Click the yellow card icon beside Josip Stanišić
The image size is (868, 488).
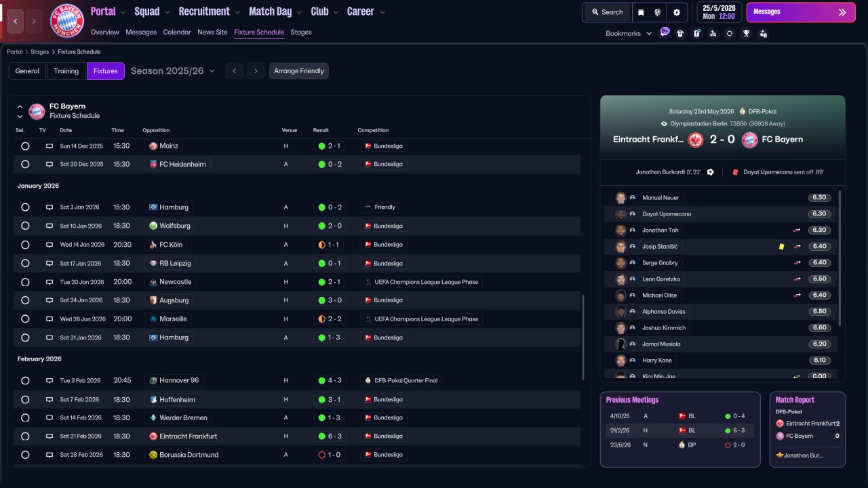point(782,247)
